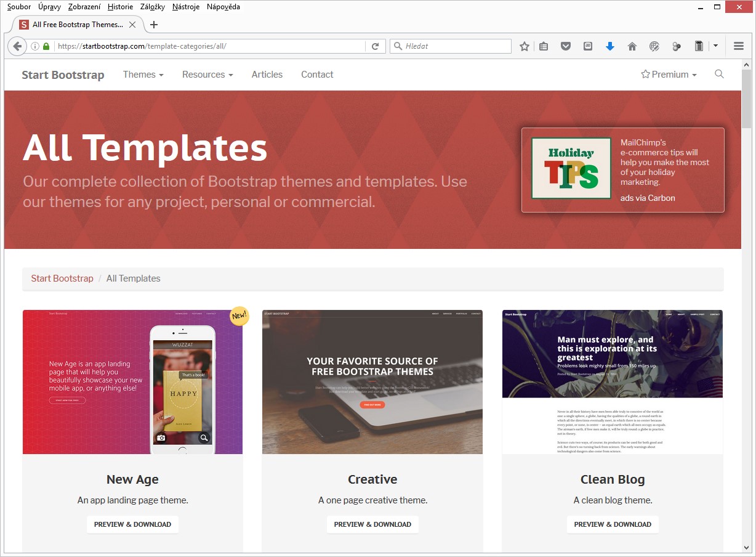
Task: Open a new browser tab
Action: pos(154,25)
